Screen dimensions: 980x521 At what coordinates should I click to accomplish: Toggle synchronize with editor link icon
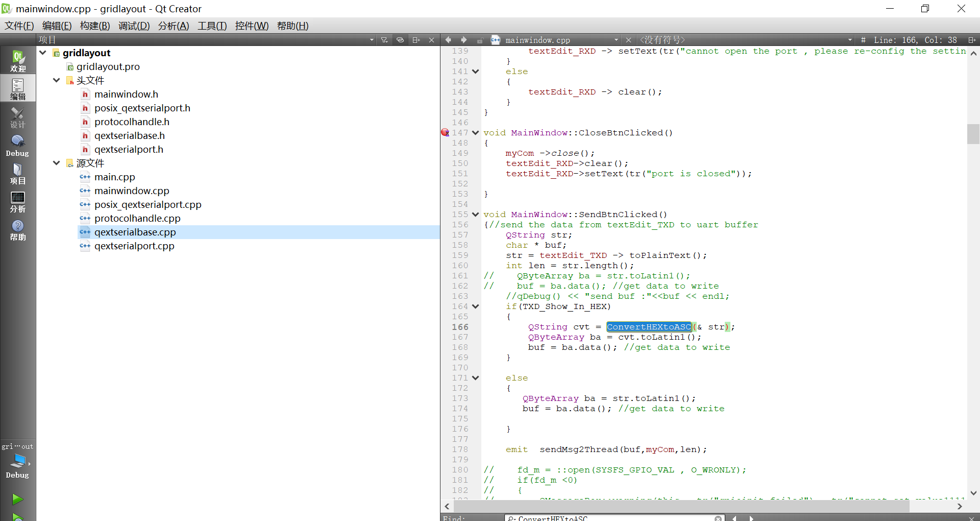[x=400, y=40]
